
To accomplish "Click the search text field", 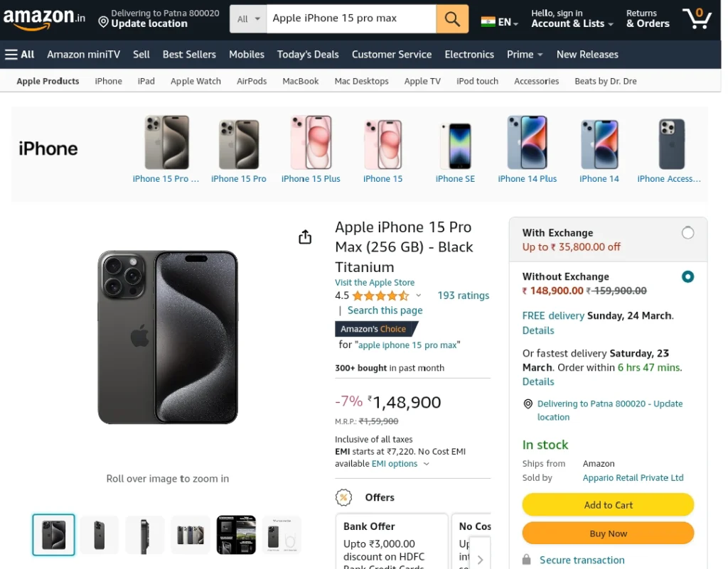I will point(351,19).
